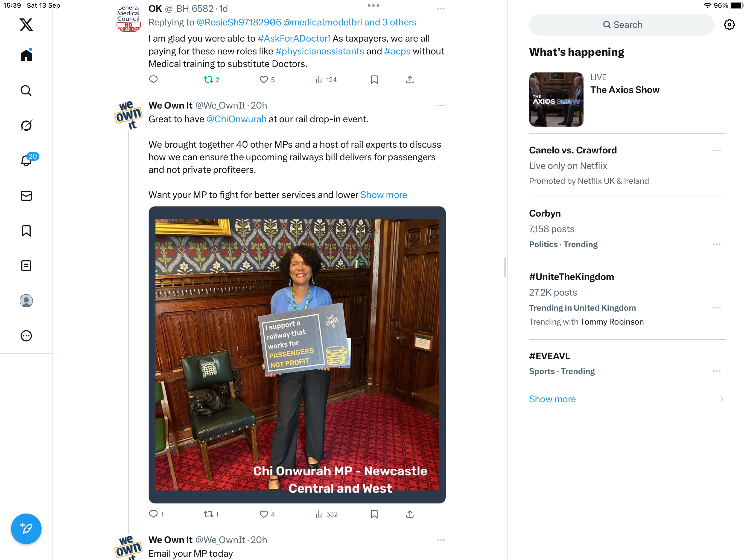Image resolution: width=747 pixels, height=560 pixels.
Task: Open the @ChiOnwurah mention link
Action: (237, 119)
